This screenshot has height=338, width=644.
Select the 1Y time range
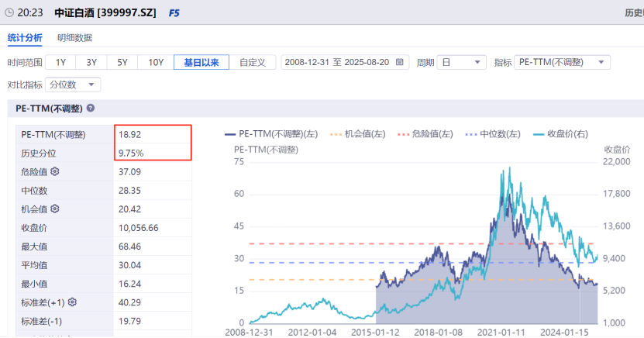[x=60, y=63]
